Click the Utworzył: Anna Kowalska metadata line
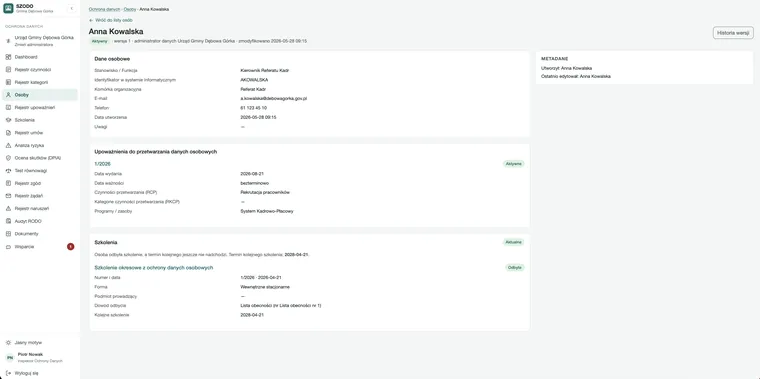This screenshot has height=379, width=760. tap(566, 68)
